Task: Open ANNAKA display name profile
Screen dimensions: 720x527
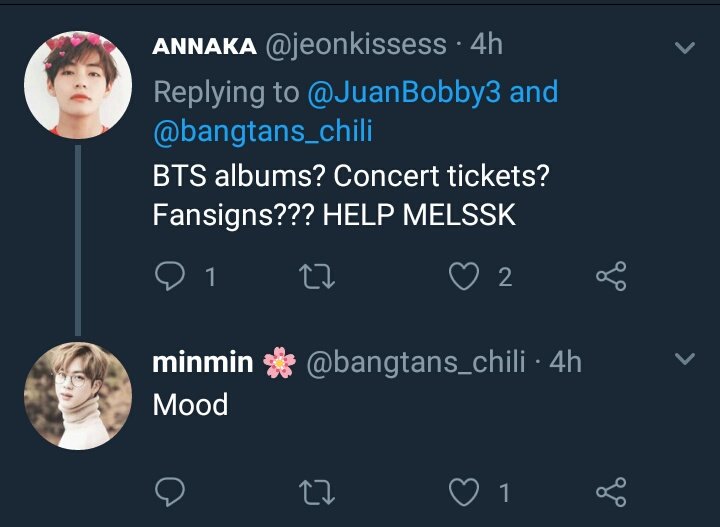Action: pos(204,46)
